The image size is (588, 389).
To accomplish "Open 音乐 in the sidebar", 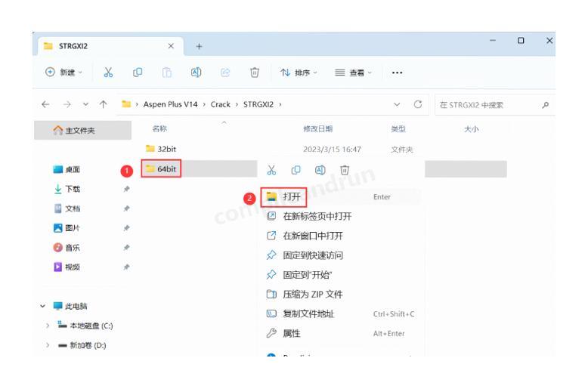I will (67, 247).
